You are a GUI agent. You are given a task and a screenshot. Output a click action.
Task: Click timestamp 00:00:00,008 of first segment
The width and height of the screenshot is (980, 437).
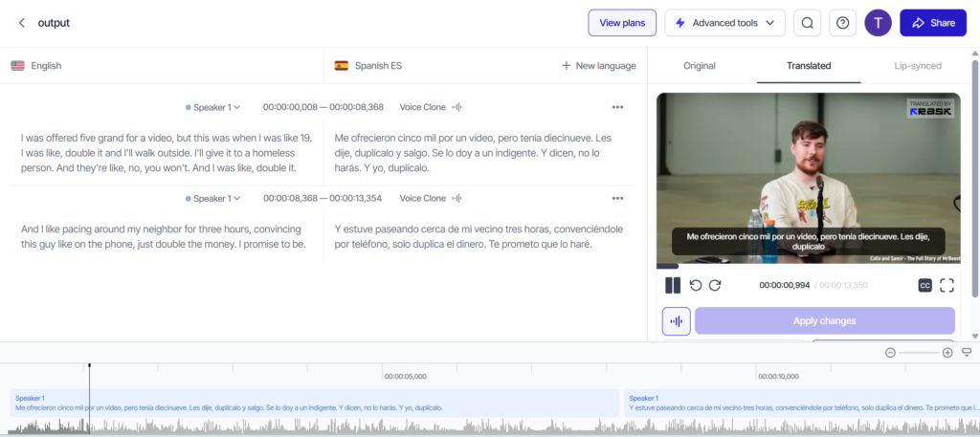[x=289, y=107]
